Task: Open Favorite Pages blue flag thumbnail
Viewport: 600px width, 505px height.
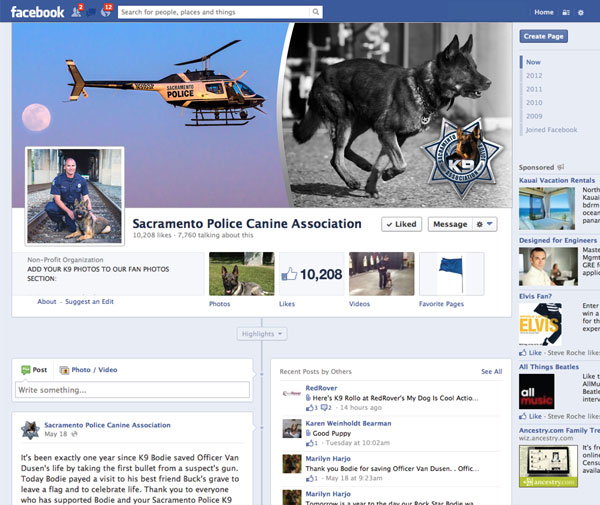Action: (x=452, y=274)
